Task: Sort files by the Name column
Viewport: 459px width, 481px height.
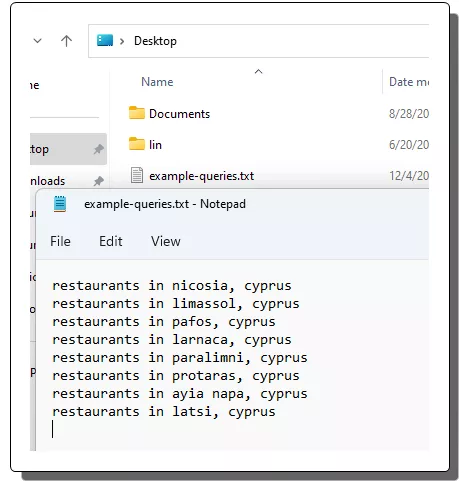Action: click(157, 82)
